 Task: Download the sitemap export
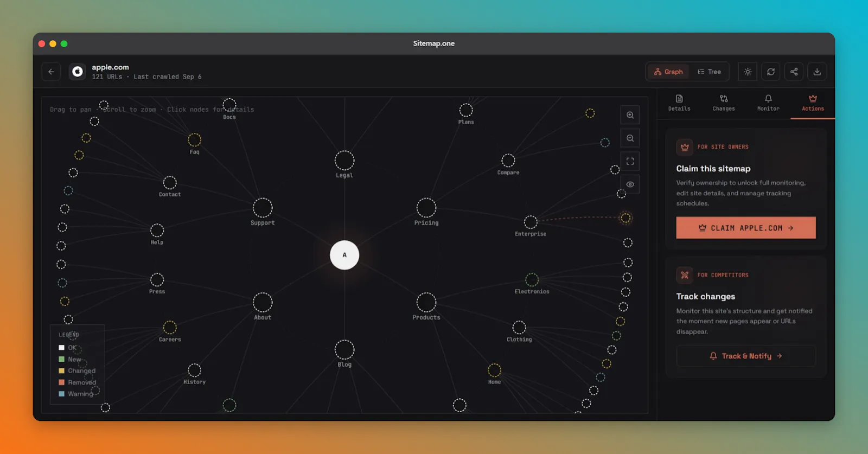click(817, 72)
